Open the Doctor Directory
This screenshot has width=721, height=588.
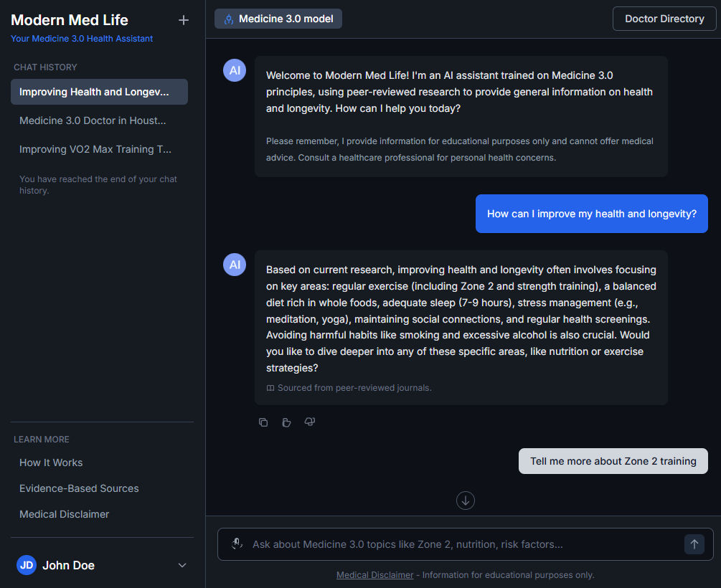click(x=664, y=19)
